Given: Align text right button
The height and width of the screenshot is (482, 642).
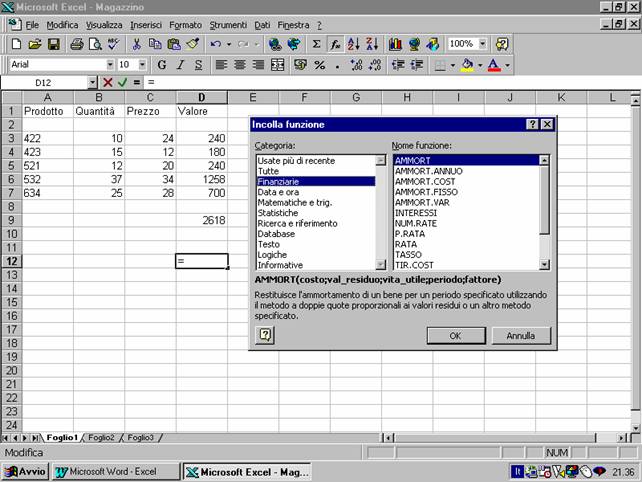Looking at the screenshot, I should pyautogui.click(x=258, y=65).
